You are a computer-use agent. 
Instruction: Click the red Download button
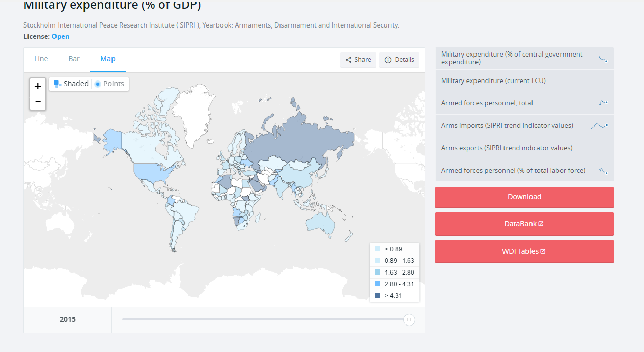(x=524, y=197)
